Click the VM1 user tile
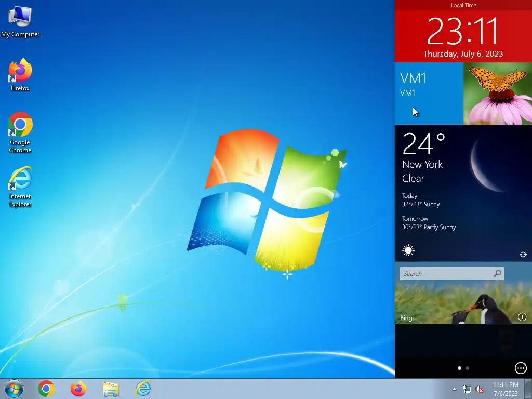 point(429,94)
